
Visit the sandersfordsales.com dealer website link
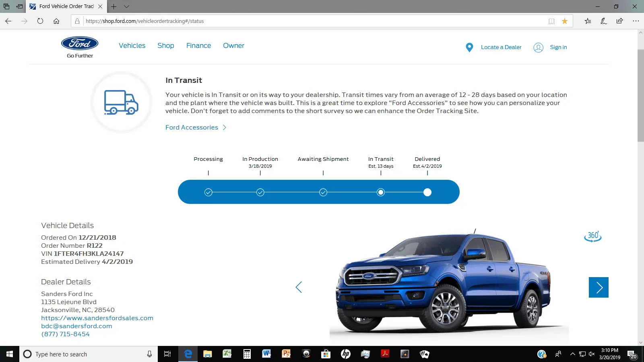point(97,318)
